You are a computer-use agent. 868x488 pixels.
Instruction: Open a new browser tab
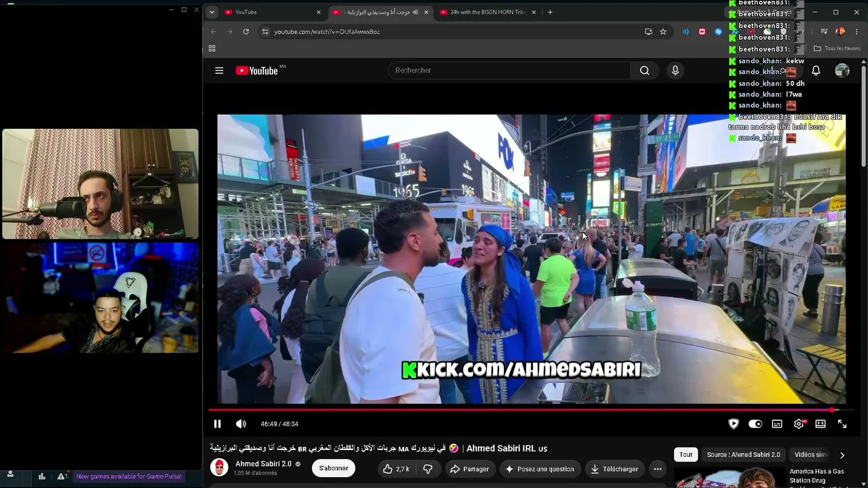coord(550,12)
